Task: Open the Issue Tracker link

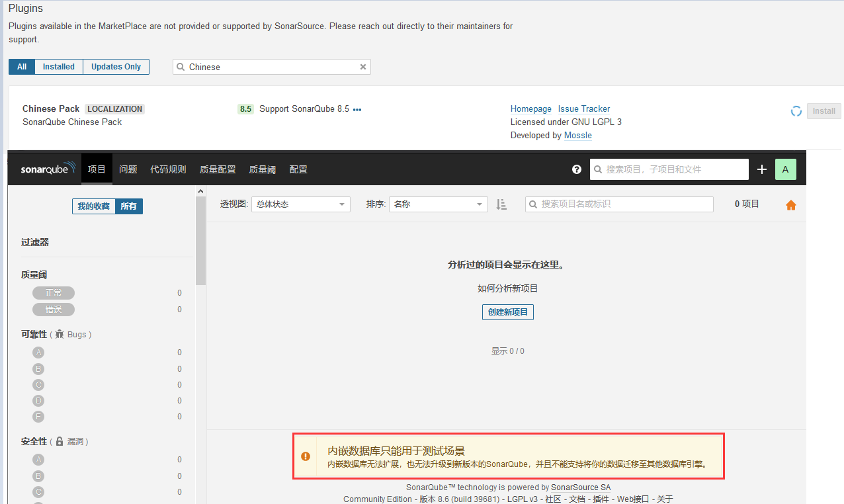Action: pos(584,109)
